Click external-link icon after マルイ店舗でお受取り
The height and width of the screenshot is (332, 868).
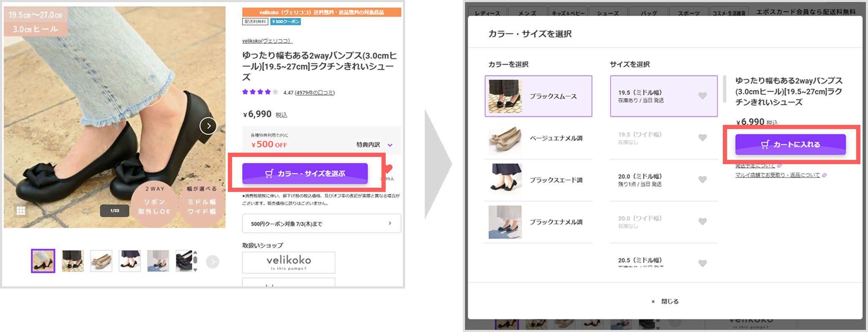coord(825,175)
